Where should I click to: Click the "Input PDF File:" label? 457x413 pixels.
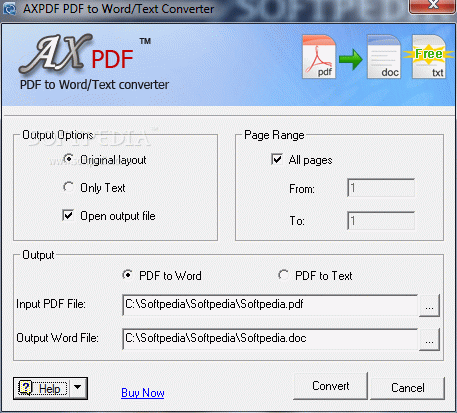(51, 304)
